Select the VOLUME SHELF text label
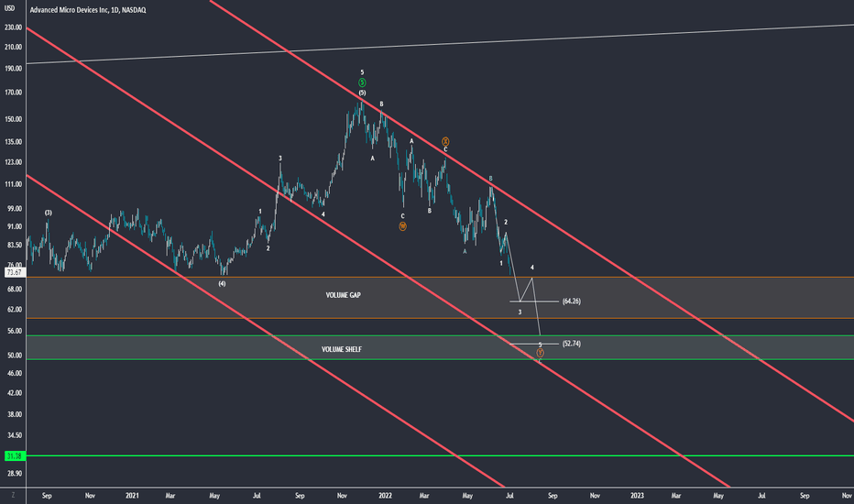The height and width of the screenshot is (504, 854). (342, 349)
